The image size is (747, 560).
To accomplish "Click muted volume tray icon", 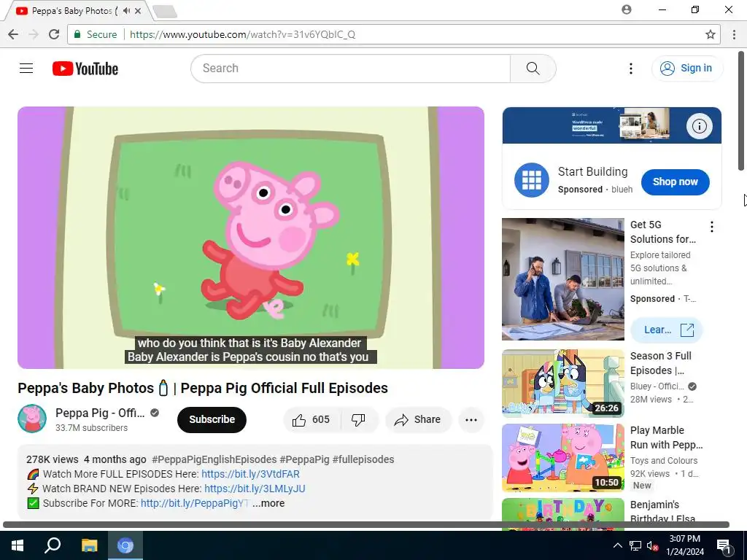I will click(x=652, y=545).
